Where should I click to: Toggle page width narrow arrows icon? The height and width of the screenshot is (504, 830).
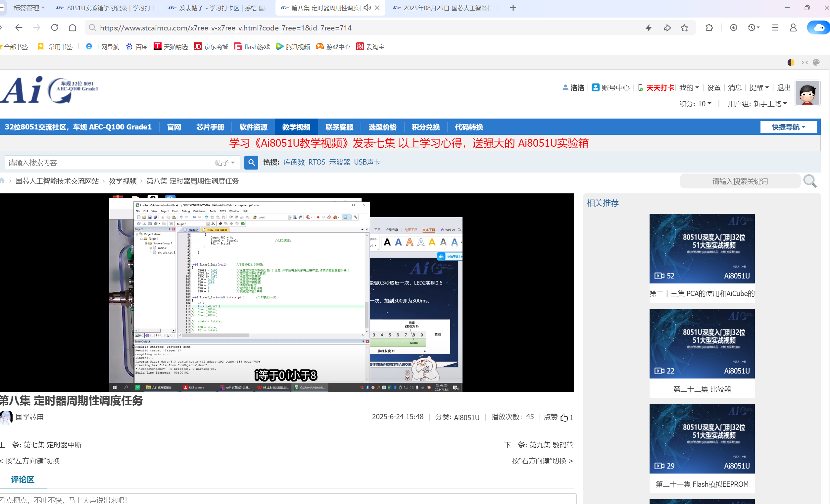pyautogui.click(x=805, y=62)
